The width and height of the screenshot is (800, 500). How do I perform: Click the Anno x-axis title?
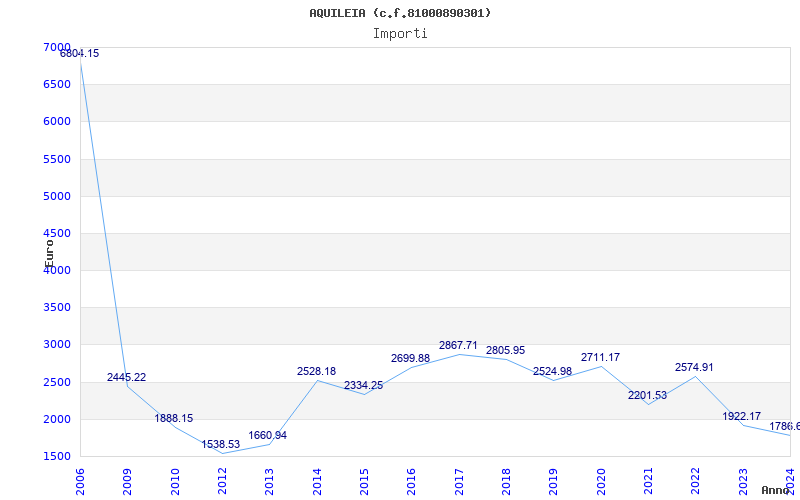[776, 490]
